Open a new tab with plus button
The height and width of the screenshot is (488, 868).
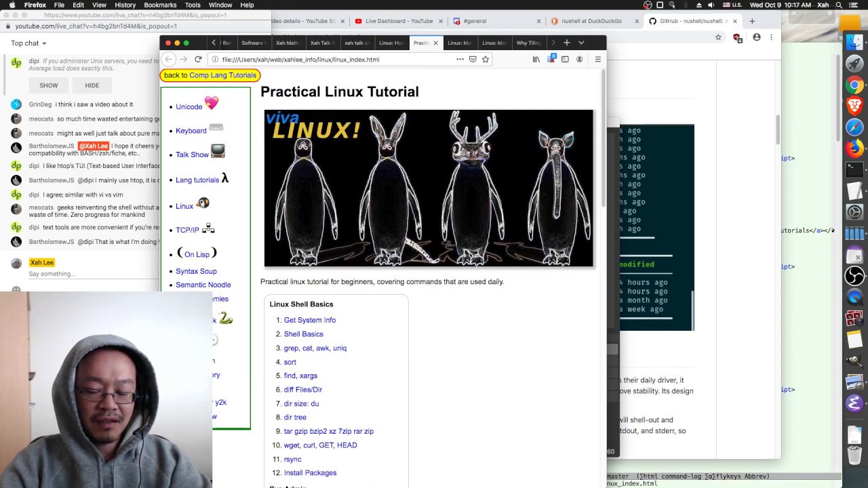pos(567,43)
